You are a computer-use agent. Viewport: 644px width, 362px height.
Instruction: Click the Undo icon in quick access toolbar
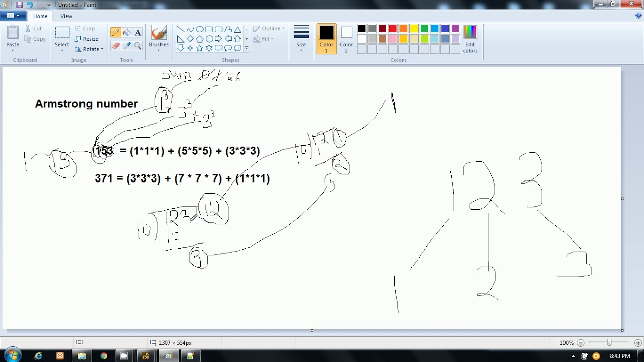[30, 5]
